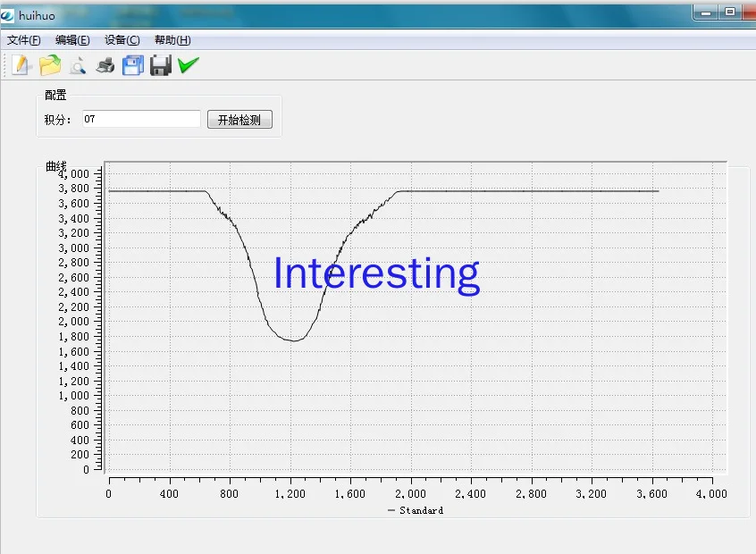Click the green checkmark toolbar icon
The width and height of the screenshot is (756, 554).
(189, 65)
